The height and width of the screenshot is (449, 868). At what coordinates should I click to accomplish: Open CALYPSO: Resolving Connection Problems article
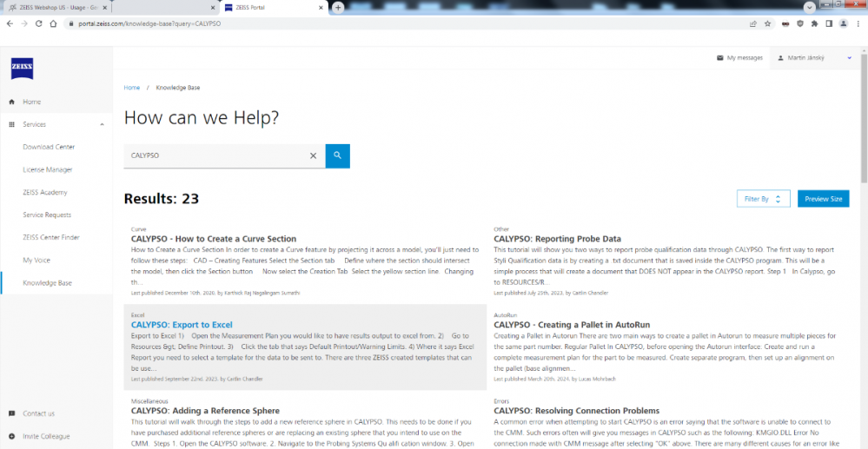point(577,411)
